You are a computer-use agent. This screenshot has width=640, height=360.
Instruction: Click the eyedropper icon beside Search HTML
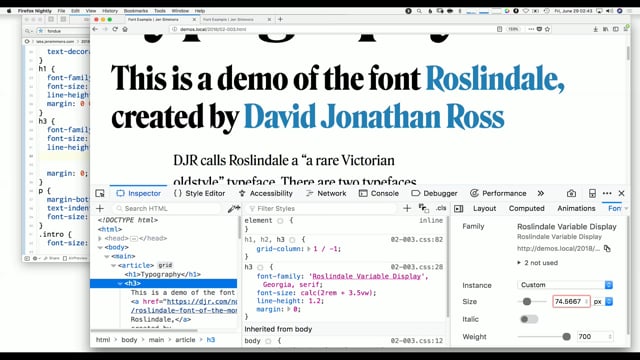(x=233, y=209)
